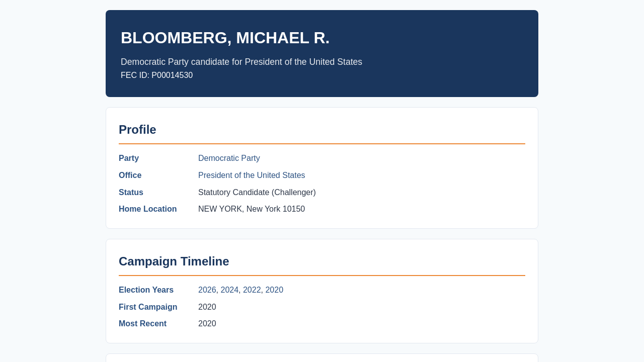
Task: Click the Home Location field label
Action: 147,209
